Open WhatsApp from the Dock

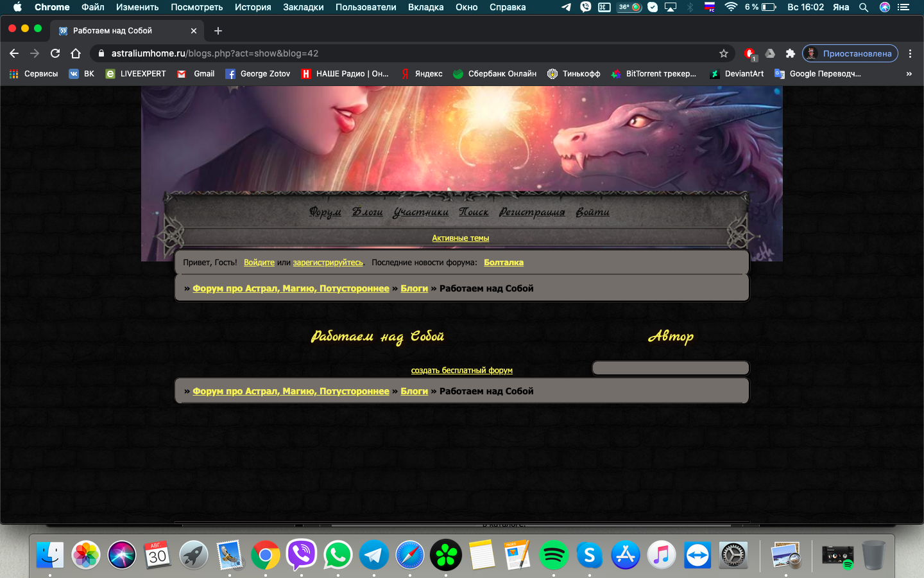click(x=338, y=556)
